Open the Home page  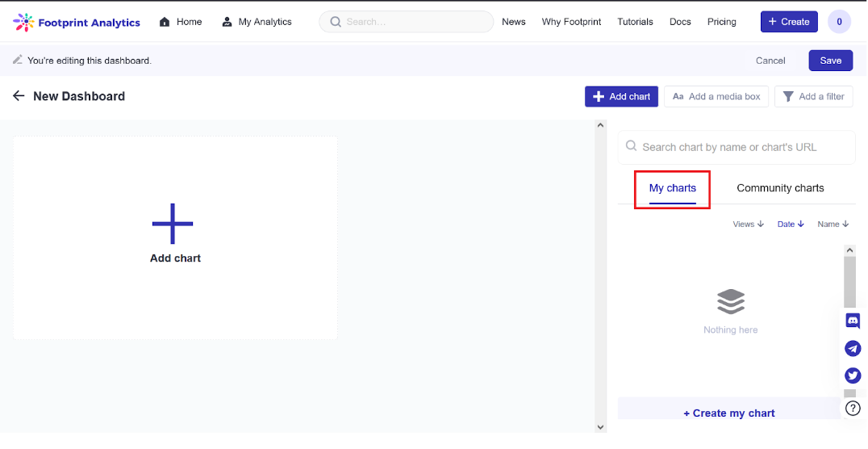pyautogui.click(x=181, y=22)
